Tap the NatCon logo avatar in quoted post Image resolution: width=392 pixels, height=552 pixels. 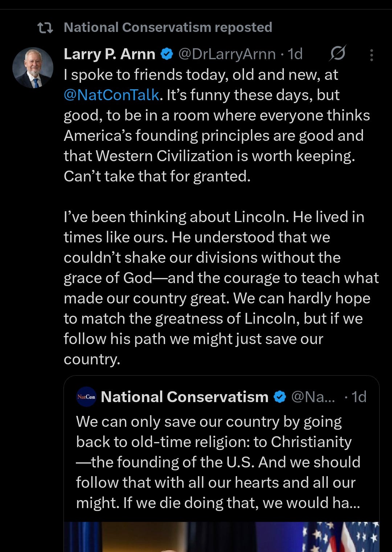pos(86,397)
